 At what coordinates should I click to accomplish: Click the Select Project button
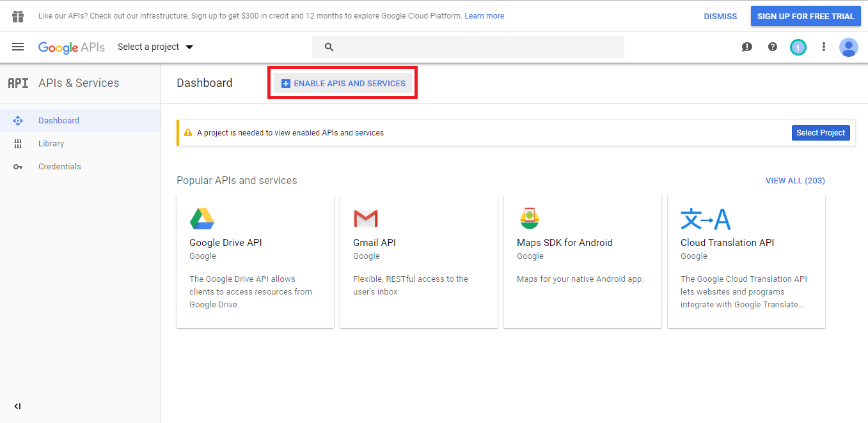click(x=821, y=133)
